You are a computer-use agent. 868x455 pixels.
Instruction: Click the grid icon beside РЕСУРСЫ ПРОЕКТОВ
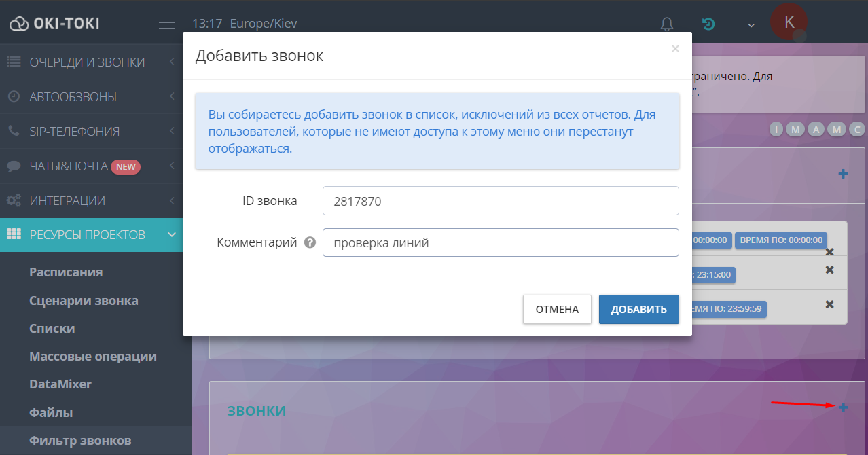click(x=14, y=234)
